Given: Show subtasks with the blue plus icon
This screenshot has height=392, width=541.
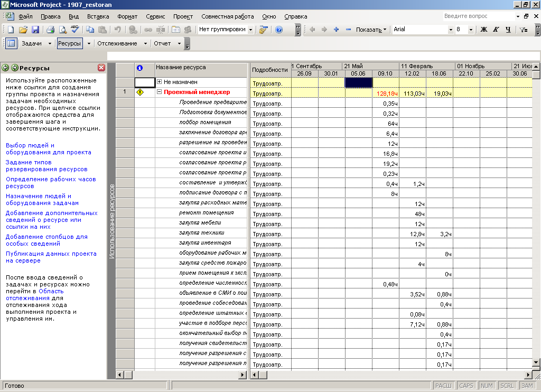Looking at the screenshot, I should pyautogui.click(x=336, y=30).
